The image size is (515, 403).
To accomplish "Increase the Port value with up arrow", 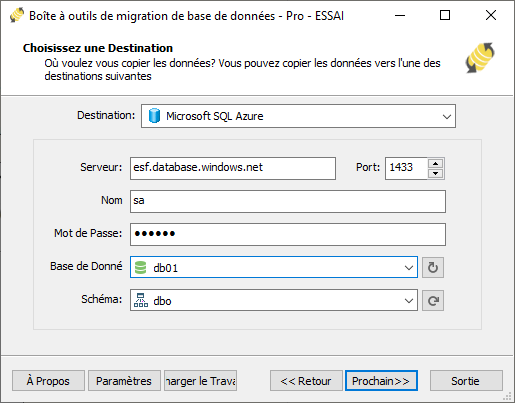I will [x=435, y=163].
